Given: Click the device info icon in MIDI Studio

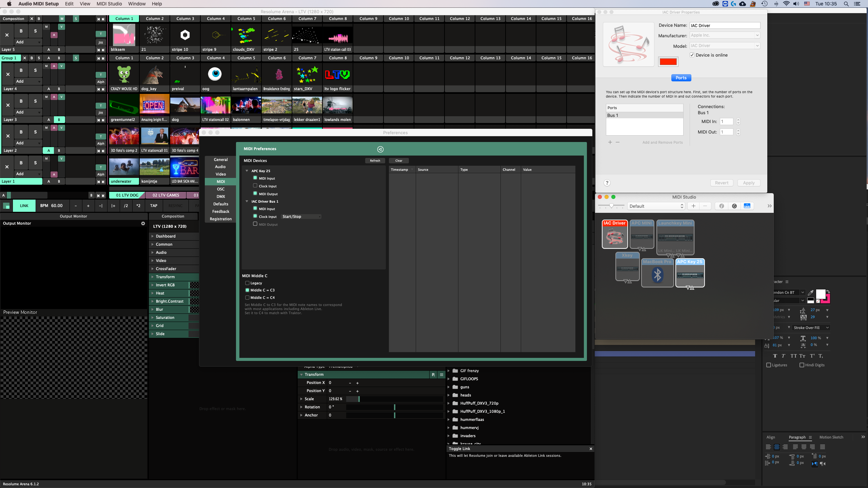Looking at the screenshot, I should [x=722, y=206].
